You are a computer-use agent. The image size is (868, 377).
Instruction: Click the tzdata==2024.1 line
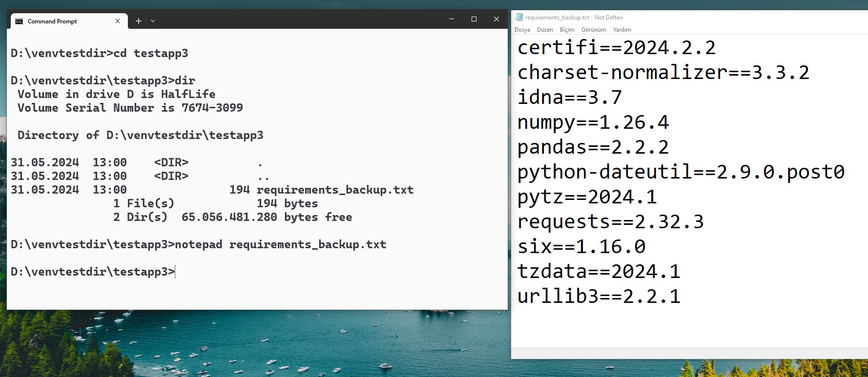[599, 271]
